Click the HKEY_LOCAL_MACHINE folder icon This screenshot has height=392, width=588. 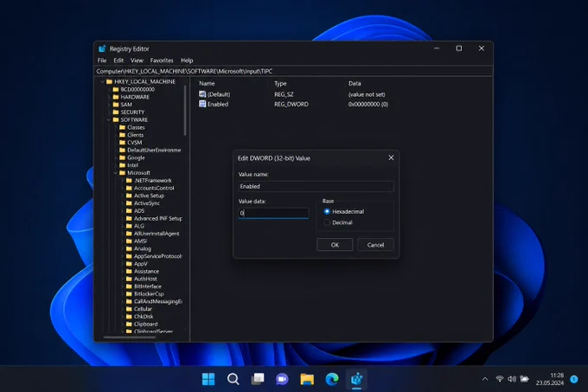(109, 81)
